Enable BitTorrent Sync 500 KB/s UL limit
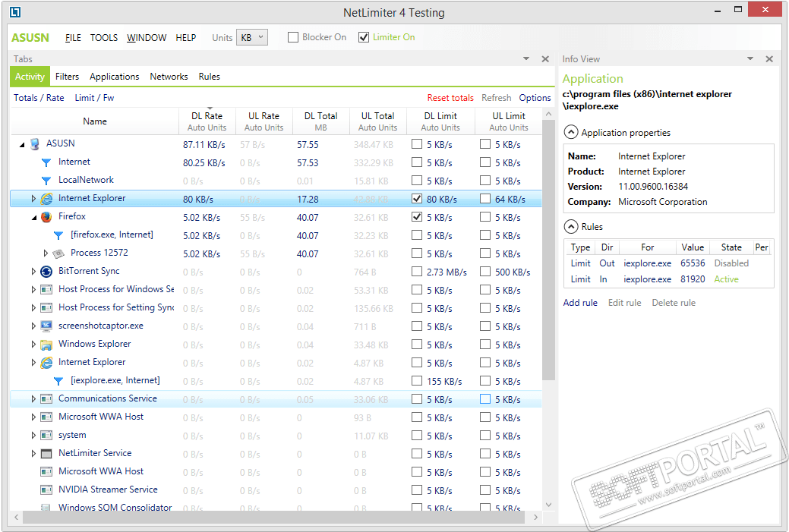The image size is (789, 532). tap(484, 272)
